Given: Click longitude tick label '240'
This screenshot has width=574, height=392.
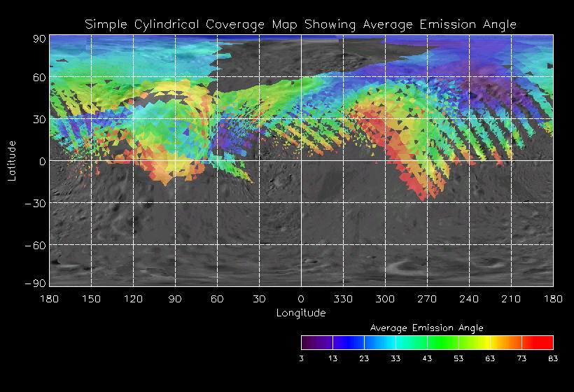Looking at the screenshot, I should click(469, 299).
